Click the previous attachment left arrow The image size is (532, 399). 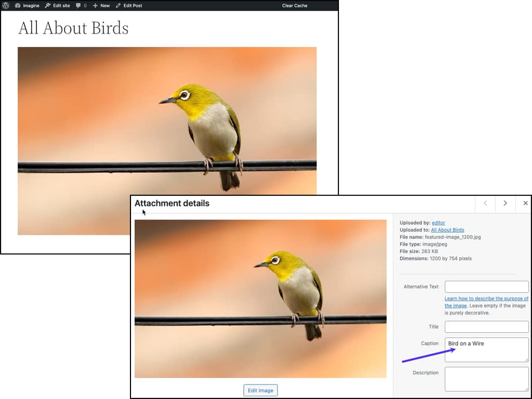point(485,203)
